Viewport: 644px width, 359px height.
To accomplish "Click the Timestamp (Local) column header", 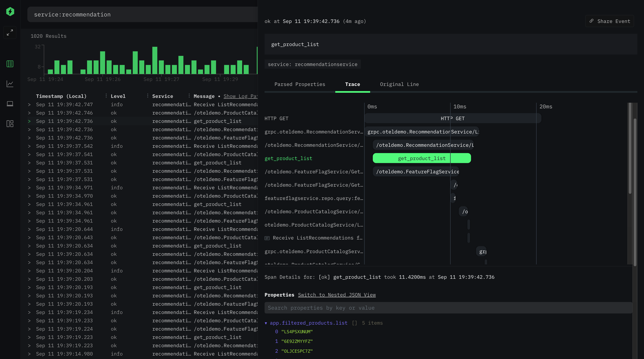I will [61, 96].
